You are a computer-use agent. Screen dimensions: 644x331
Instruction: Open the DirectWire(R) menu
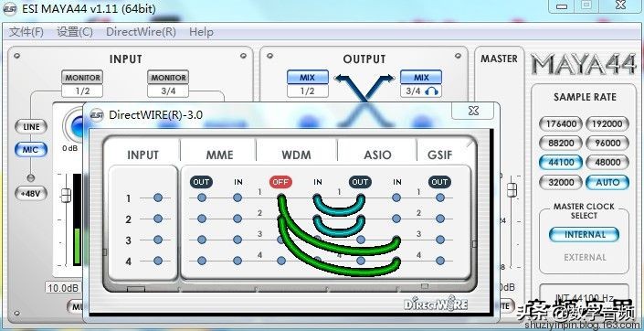pyautogui.click(x=141, y=32)
